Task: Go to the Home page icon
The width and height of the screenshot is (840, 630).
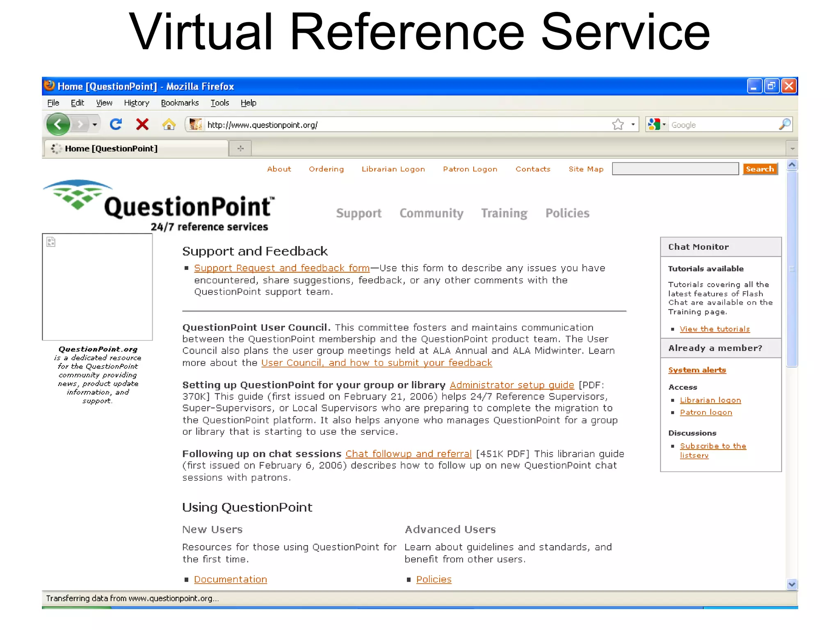Action: [x=169, y=124]
